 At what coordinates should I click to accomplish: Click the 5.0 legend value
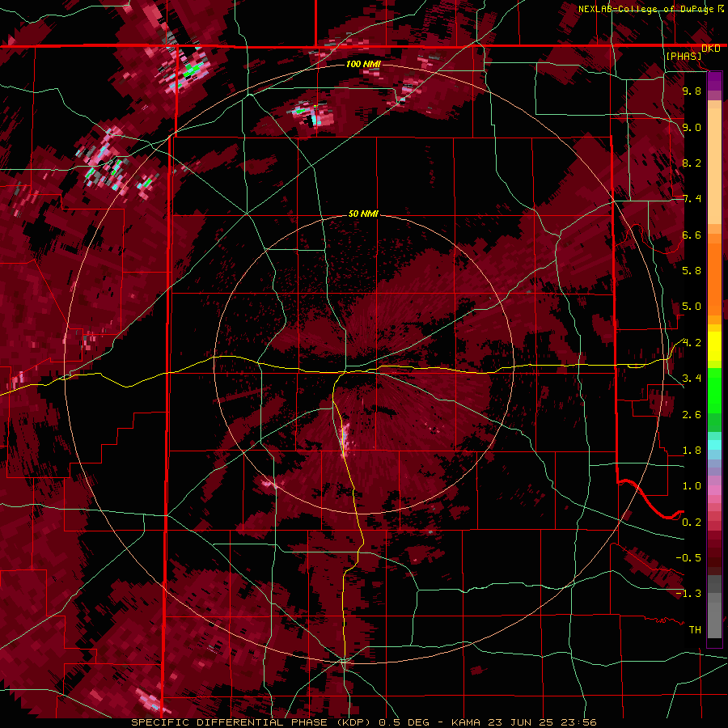[x=692, y=307]
